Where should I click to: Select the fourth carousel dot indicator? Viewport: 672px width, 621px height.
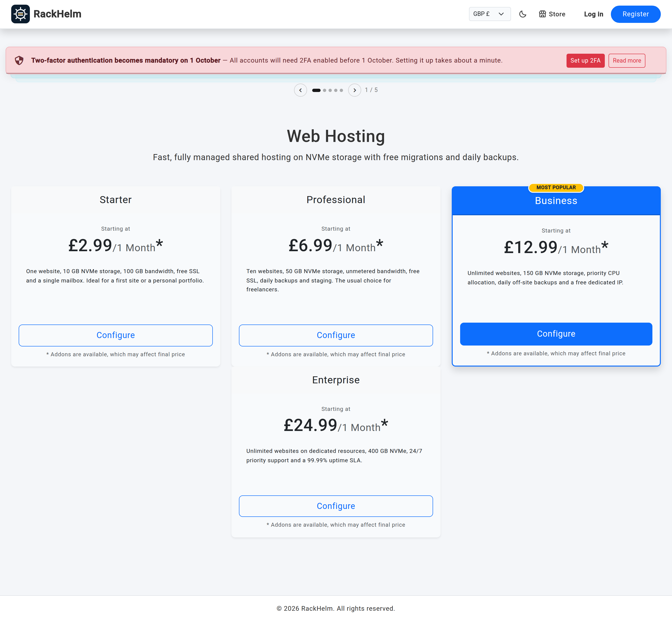[336, 90]
